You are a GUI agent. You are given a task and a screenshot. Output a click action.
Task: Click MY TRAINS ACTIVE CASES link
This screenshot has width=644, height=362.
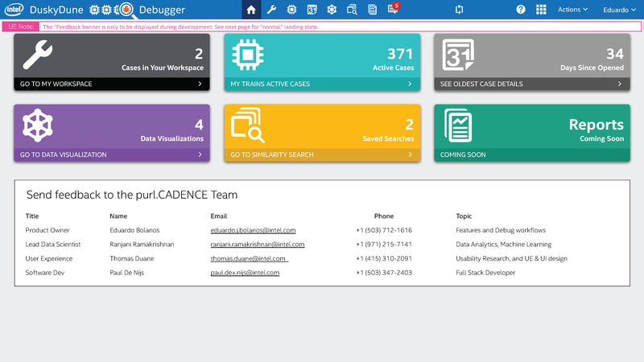[x=270, y=84]
